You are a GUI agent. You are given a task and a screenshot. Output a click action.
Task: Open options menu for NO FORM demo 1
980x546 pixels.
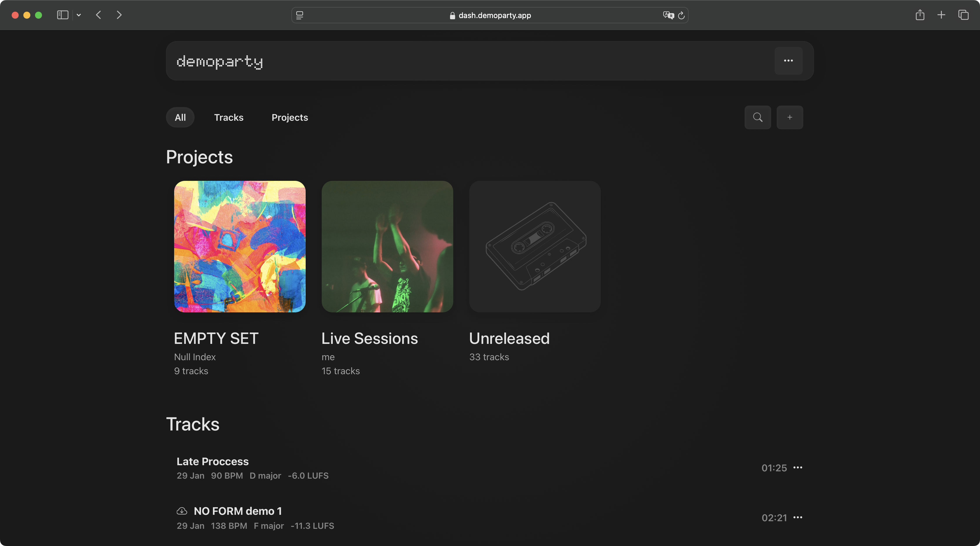[798, 517]
